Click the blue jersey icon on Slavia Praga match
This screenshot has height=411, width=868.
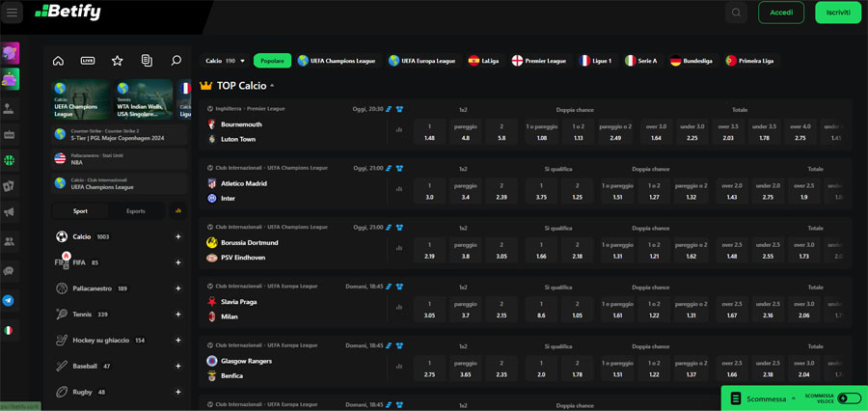[x=399, y=287]
